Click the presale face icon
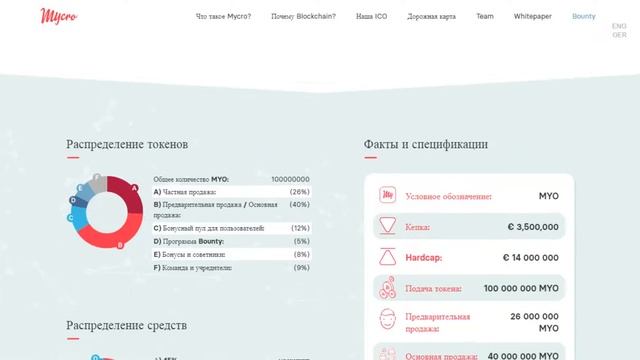640x360 pixels. (387, 319)
